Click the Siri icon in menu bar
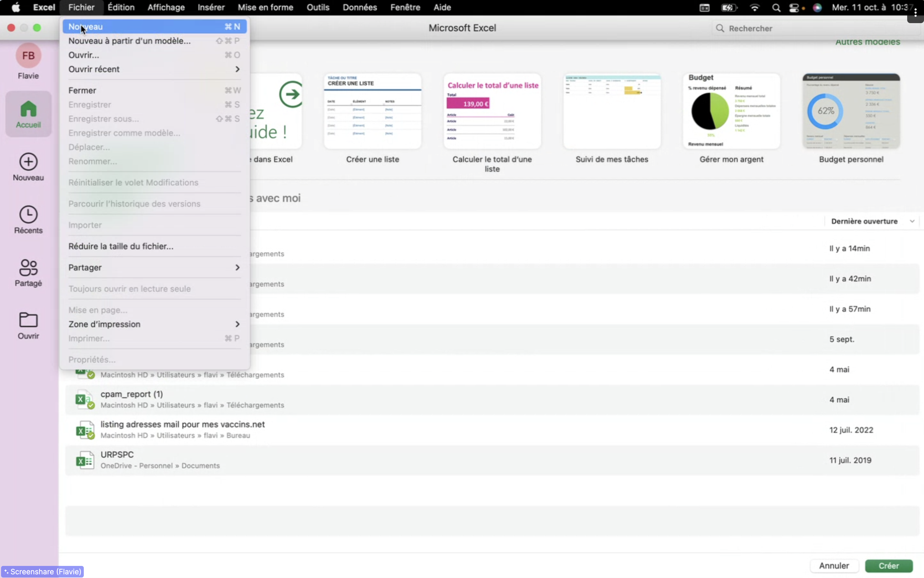The height and width of the screenshot is (578, 924). [x=817, y=8]
